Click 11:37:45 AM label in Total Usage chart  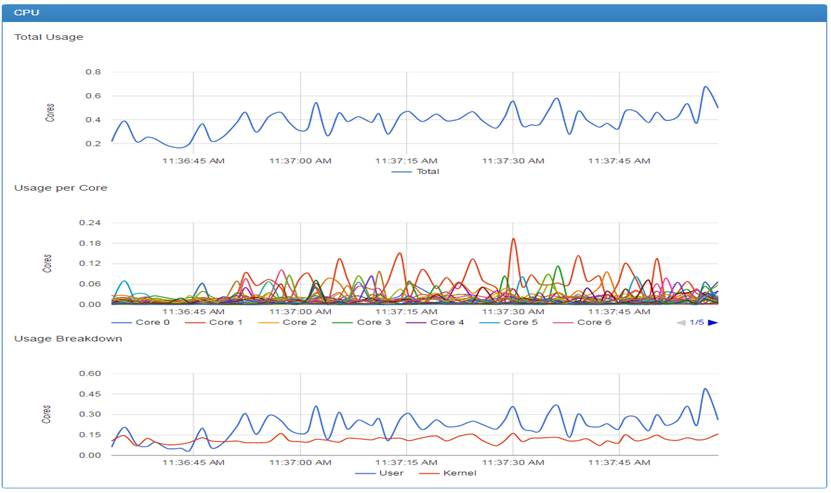(619, 161)
